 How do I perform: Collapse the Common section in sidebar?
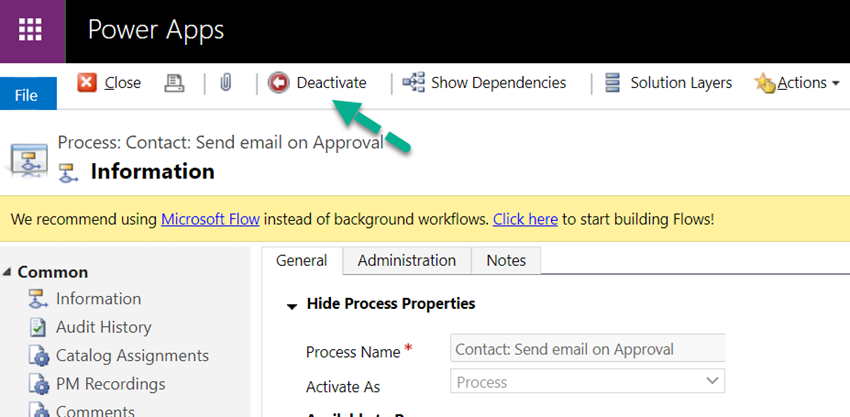7,272
